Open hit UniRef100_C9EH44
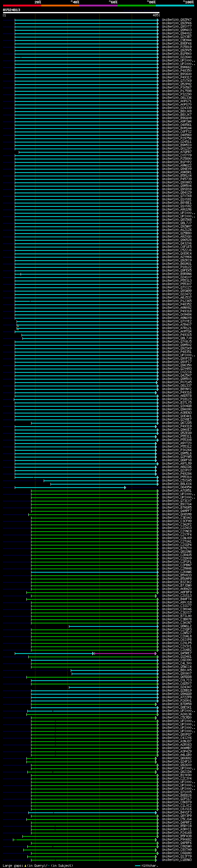The height and width of the screenshot is (868, 197). click(x=177, y=40)
